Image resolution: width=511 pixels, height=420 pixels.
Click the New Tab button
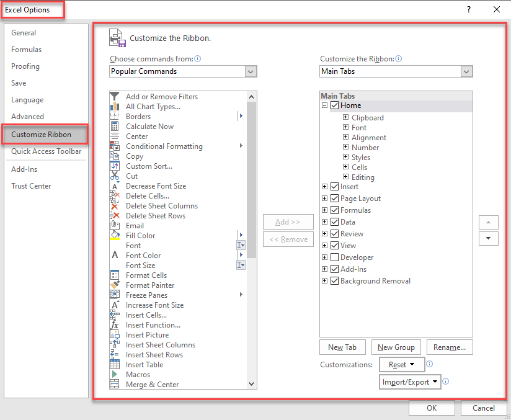click(342, 347)
